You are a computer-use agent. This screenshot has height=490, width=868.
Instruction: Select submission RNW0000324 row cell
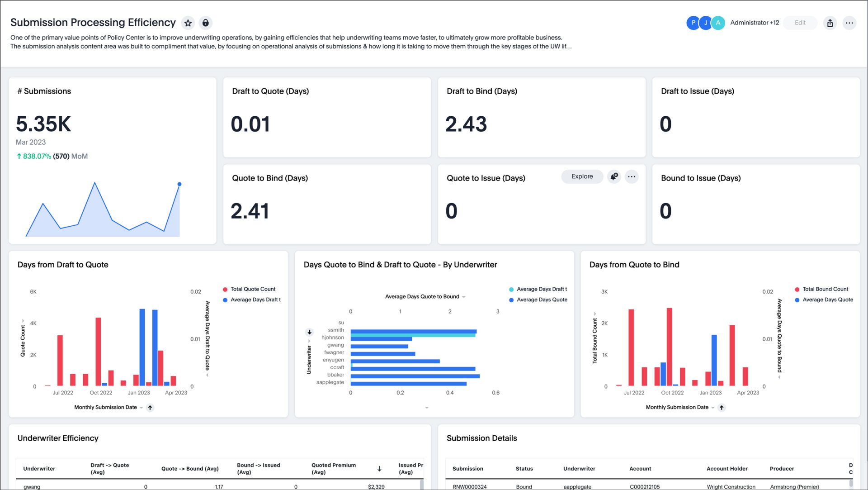coord(470,487)
